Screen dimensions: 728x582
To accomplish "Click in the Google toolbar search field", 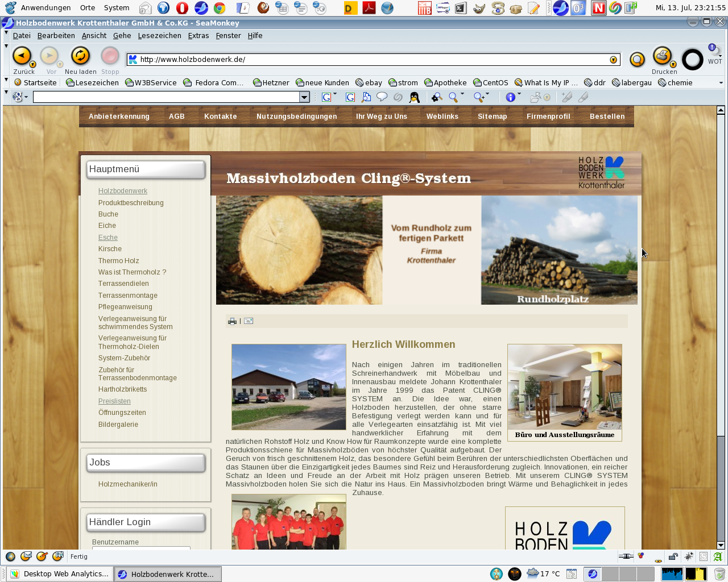I will 166,97.
